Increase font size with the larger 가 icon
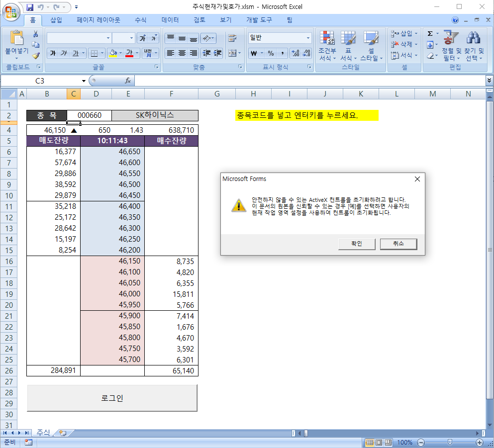 [x=143, y=38]
